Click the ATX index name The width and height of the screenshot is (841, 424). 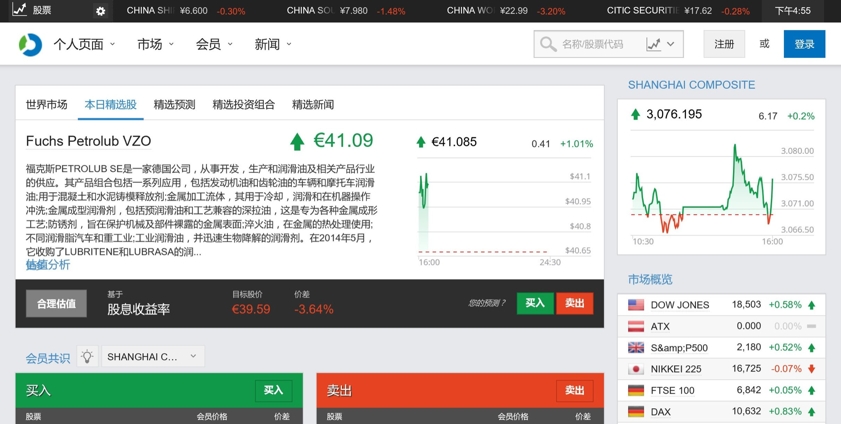(660, 326)
